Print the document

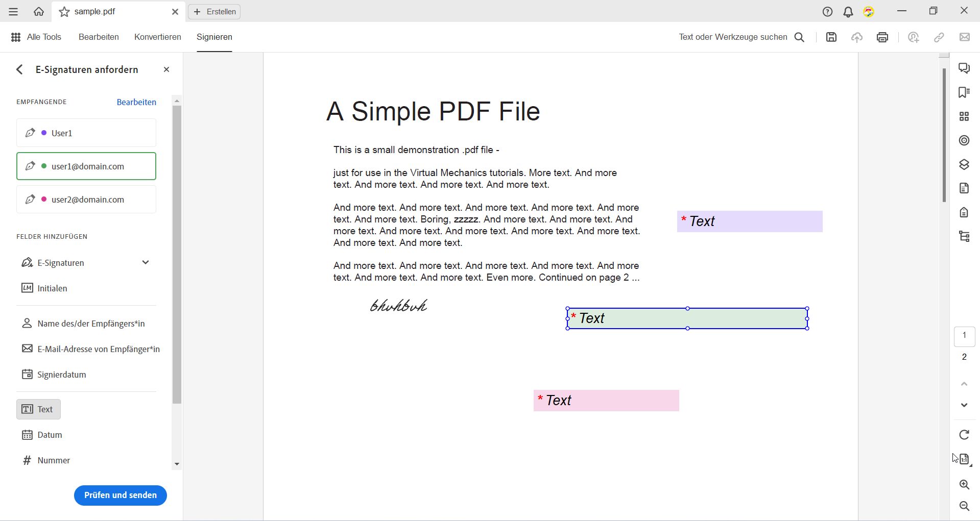point(882,37)
